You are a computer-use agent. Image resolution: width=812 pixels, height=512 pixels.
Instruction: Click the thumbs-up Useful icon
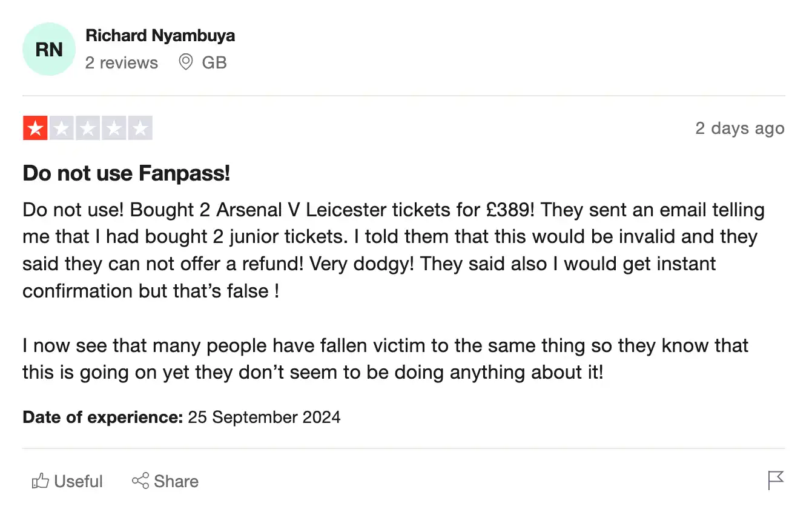coord(40,480)
